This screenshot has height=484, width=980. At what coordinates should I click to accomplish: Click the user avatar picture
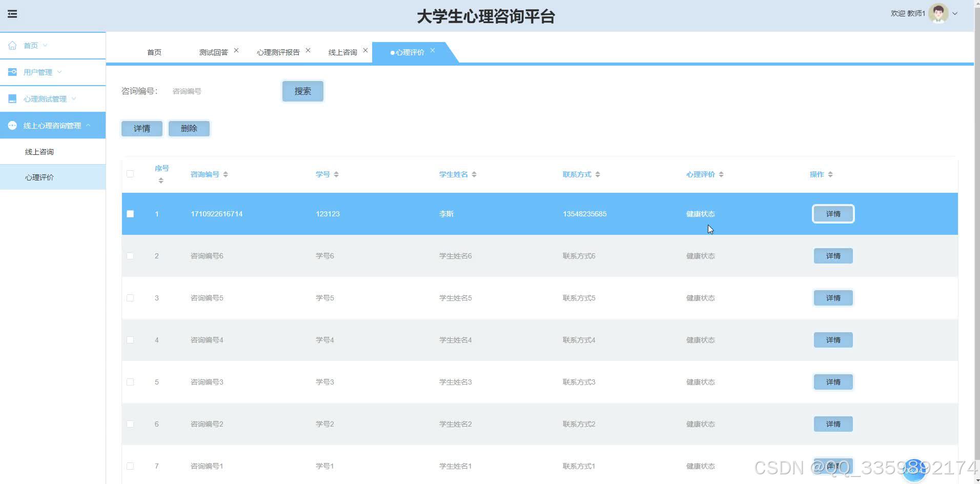pos(938,13)
